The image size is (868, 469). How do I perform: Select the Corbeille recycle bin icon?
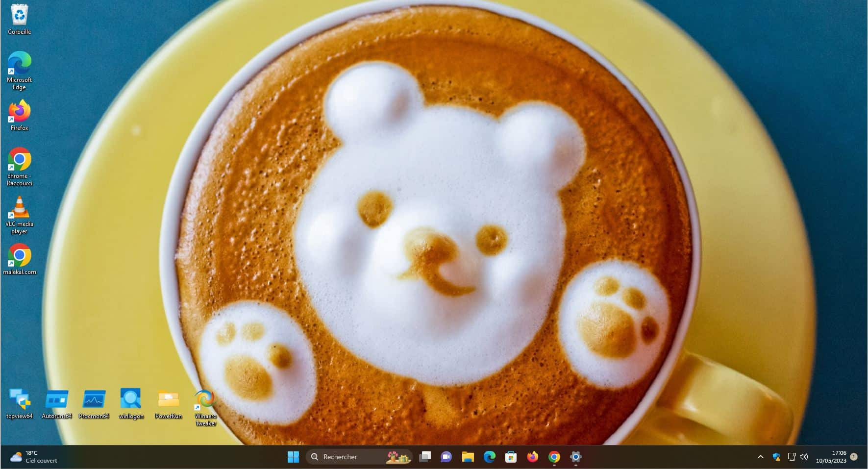click(x=20, y=20)
